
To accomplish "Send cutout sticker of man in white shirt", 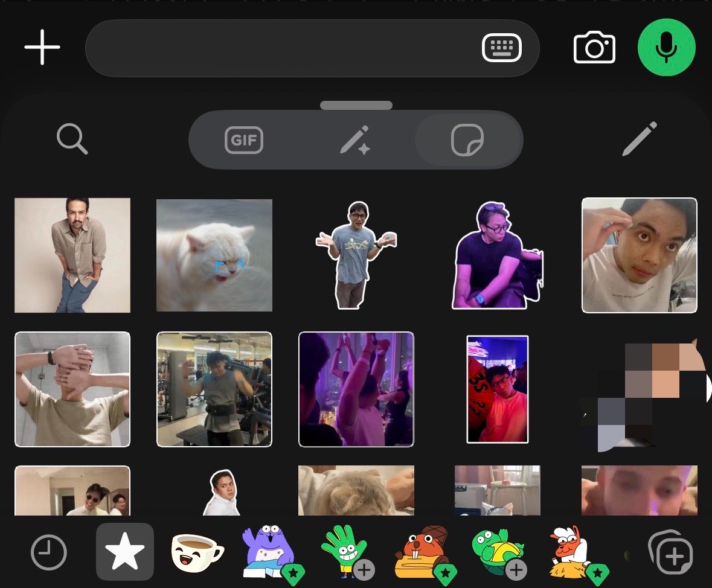I will tap(222, 493).
